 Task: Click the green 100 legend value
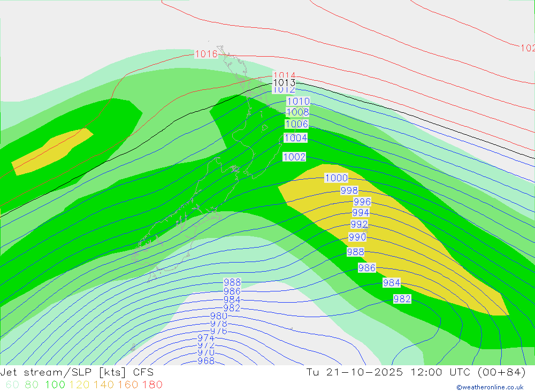click(55, 385)
